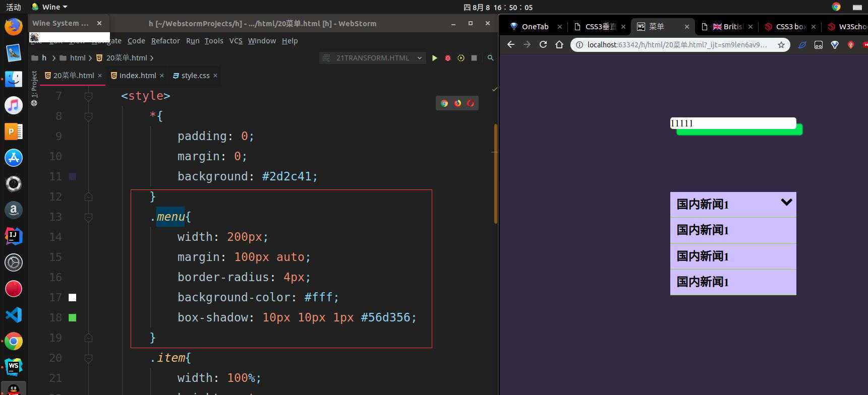868x395 pixels.
Task: Open the Tools menu
Action: point(214,41)
